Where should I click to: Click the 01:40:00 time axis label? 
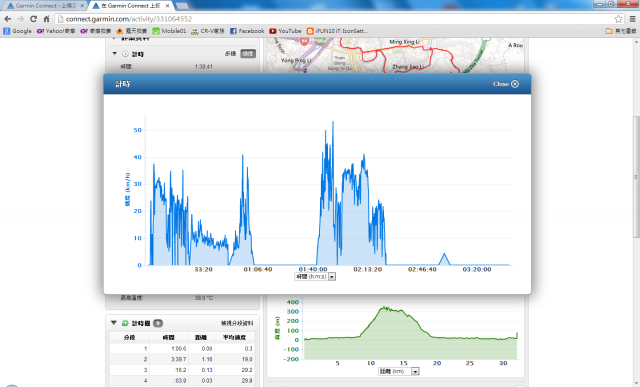click(x=313, y=269)
